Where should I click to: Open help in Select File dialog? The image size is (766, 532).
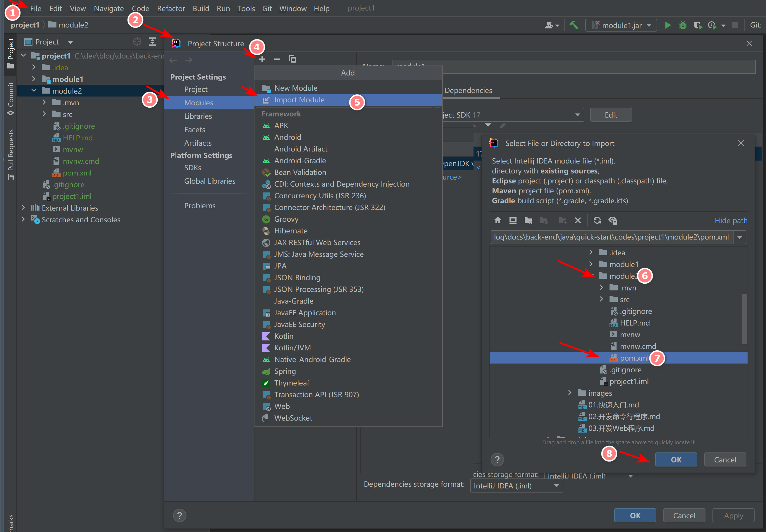497,460
